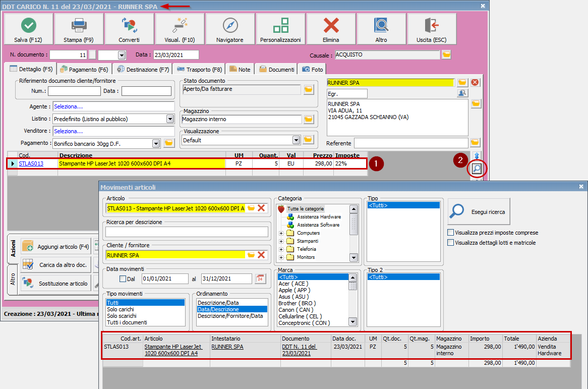Remove Cliente / fornitore filter with red X
The width and height of the screenshot is (588, 389).
(261, 255)
